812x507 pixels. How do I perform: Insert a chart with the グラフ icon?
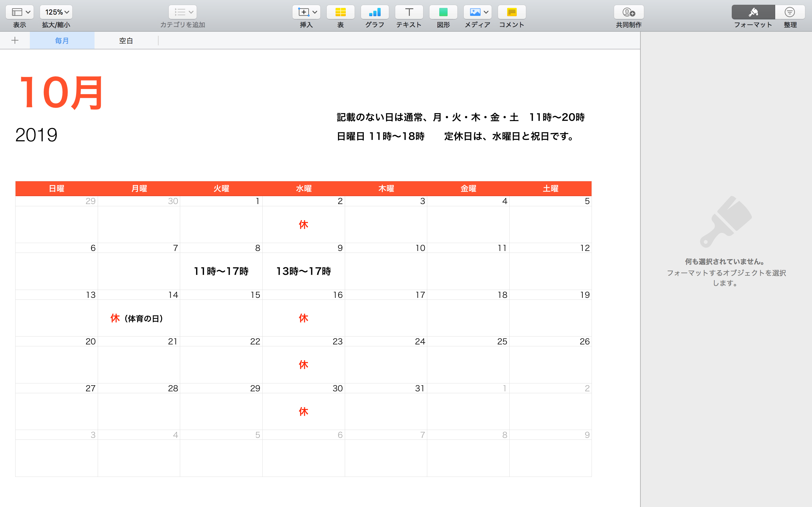[375, 12]
